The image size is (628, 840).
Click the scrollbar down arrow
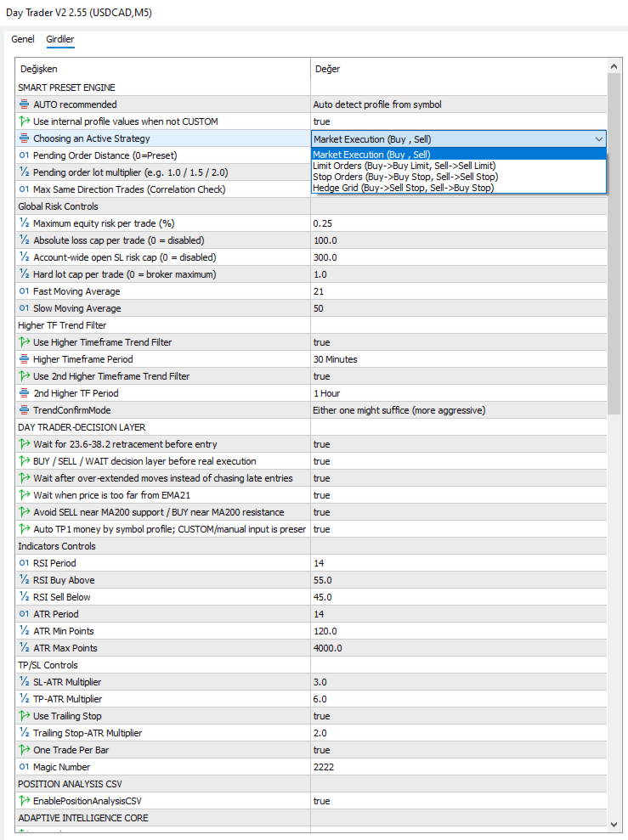pos(614,825)
